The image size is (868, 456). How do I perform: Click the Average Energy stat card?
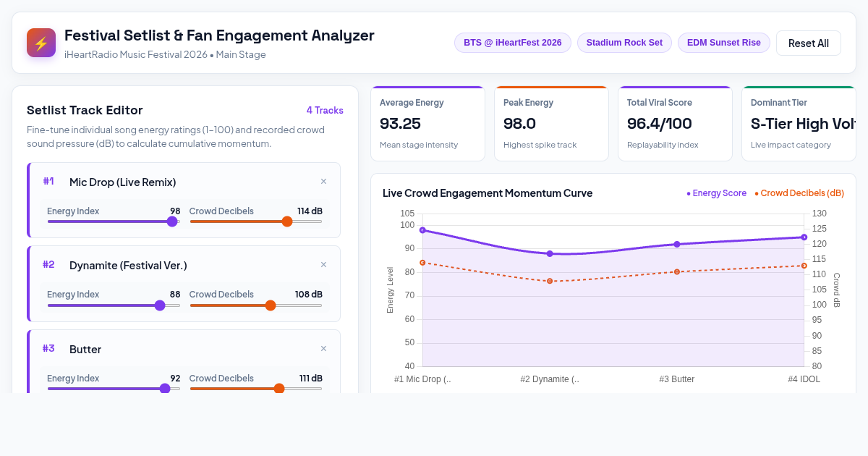pyautogui.click(x=428, y=124)
